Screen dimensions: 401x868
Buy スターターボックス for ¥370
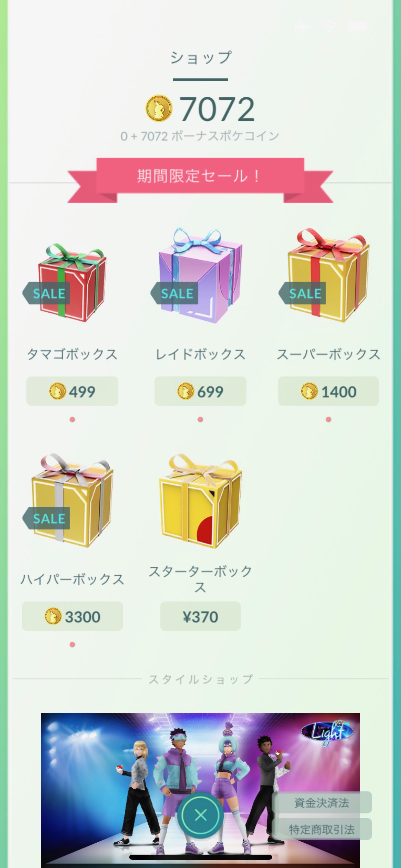pyautogui.click(x=200, y=616)
